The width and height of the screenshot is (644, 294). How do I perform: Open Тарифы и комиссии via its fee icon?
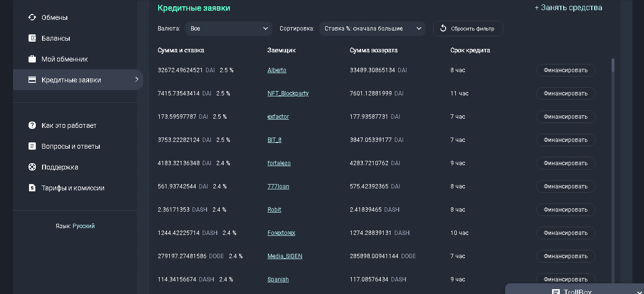click(x=32, y=188)
